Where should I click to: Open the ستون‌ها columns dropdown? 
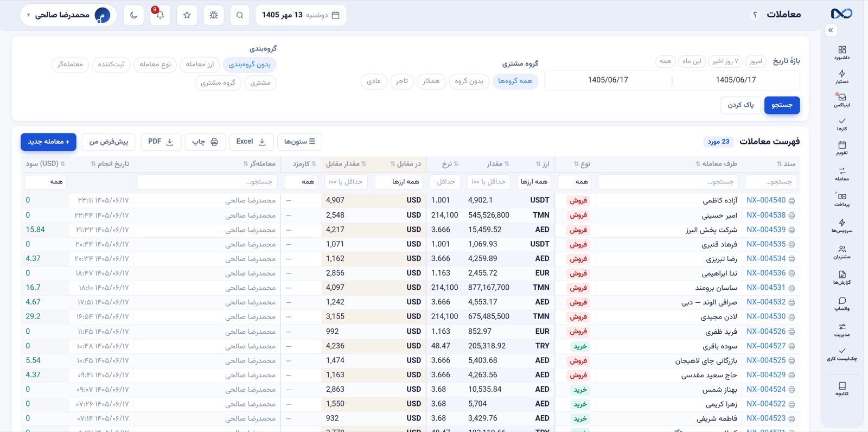tap(299, 142)
